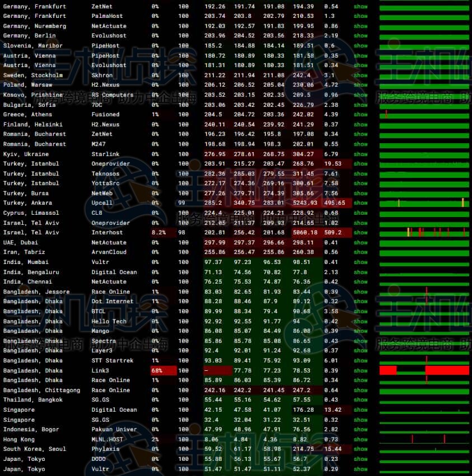Image resolution: width=472 pixels, height=476 pixels.
Task: Open show link for Kosovo, Prishtine
Action: coord(361,95)
